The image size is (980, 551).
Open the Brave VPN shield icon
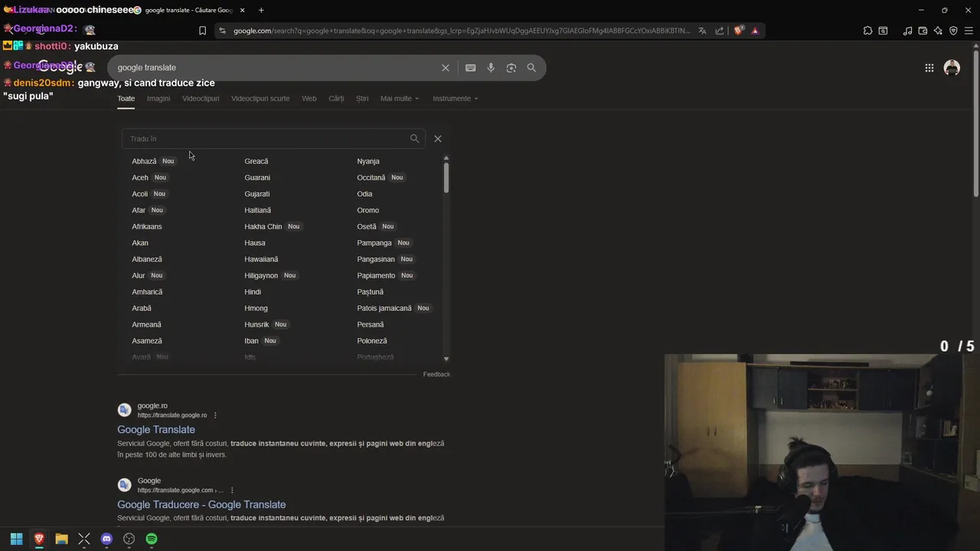(x=953, y=31)
